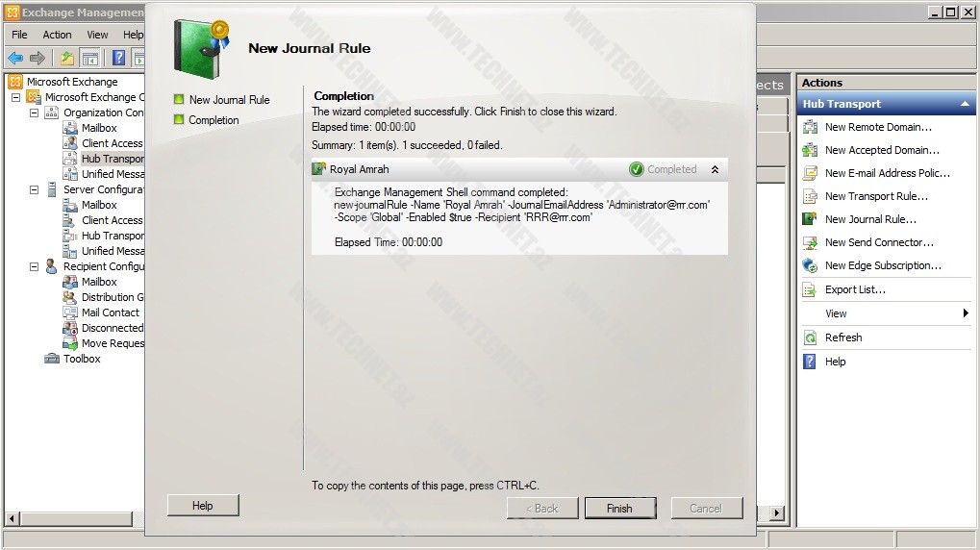Open the File menu
The image size is (980, 550).
[19, 35]
